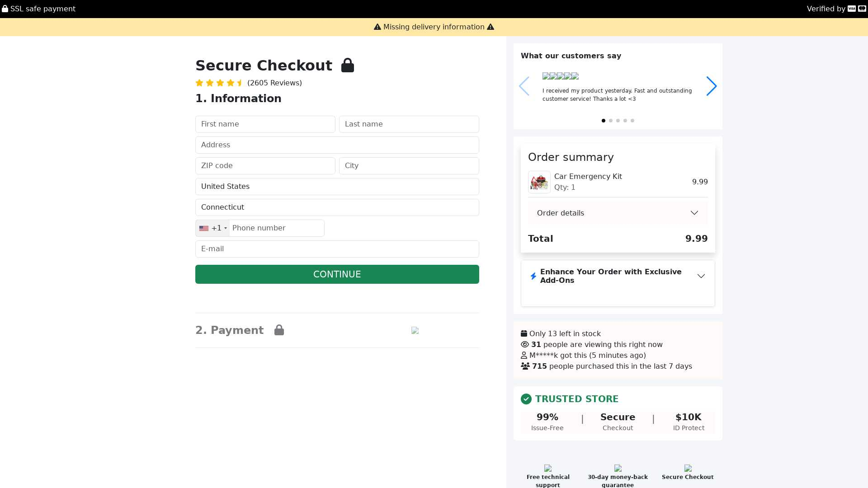Click the Total 9.99 amount
The image size is (868, 488).
click(696, 239)
